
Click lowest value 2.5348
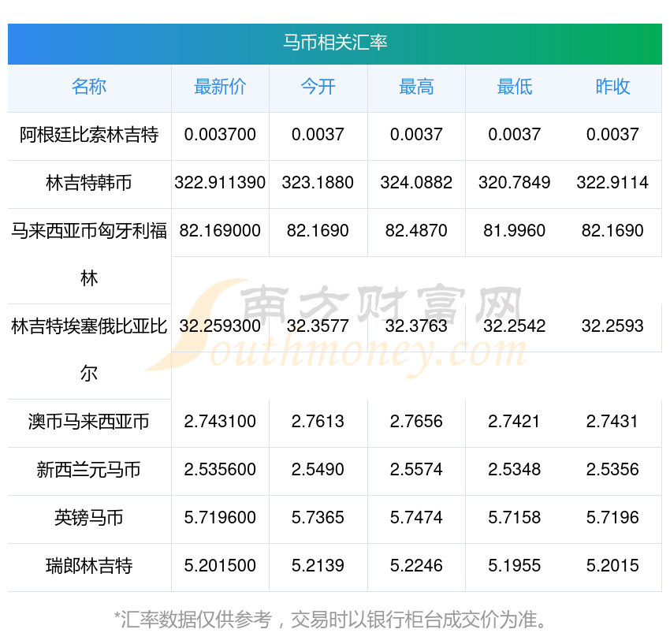point(515,470)
